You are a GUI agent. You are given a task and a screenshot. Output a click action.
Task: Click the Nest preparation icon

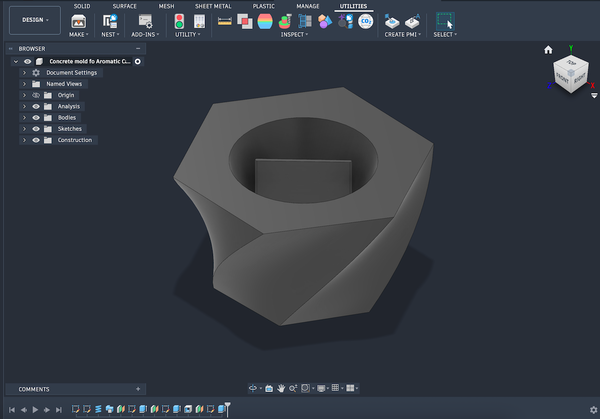pos(110,21)
